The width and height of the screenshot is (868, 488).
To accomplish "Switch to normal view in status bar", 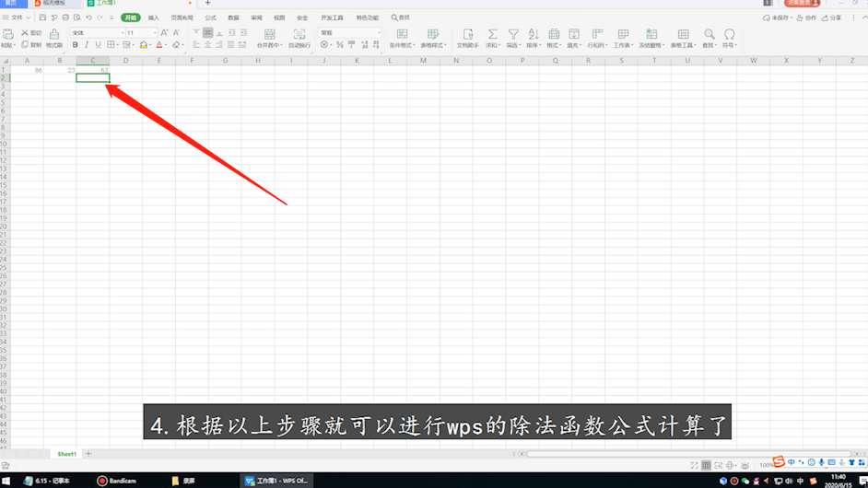I will click(706, 465).
